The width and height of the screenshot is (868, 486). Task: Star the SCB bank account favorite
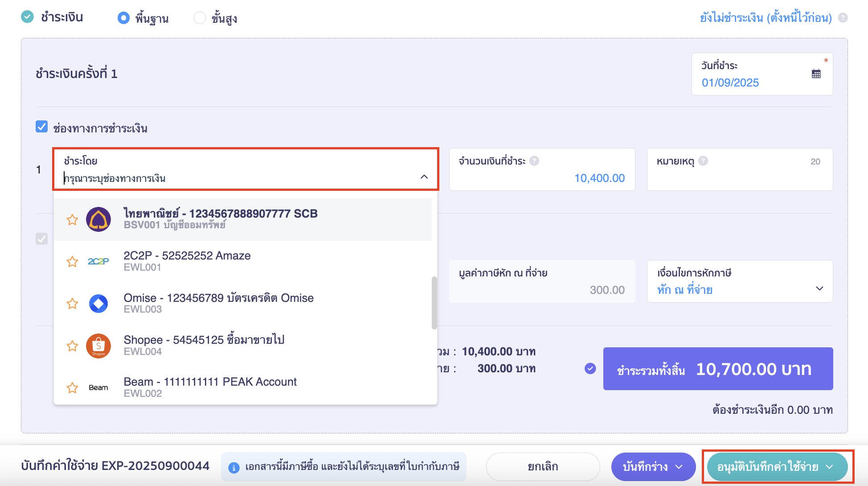(x=72, y=220)
